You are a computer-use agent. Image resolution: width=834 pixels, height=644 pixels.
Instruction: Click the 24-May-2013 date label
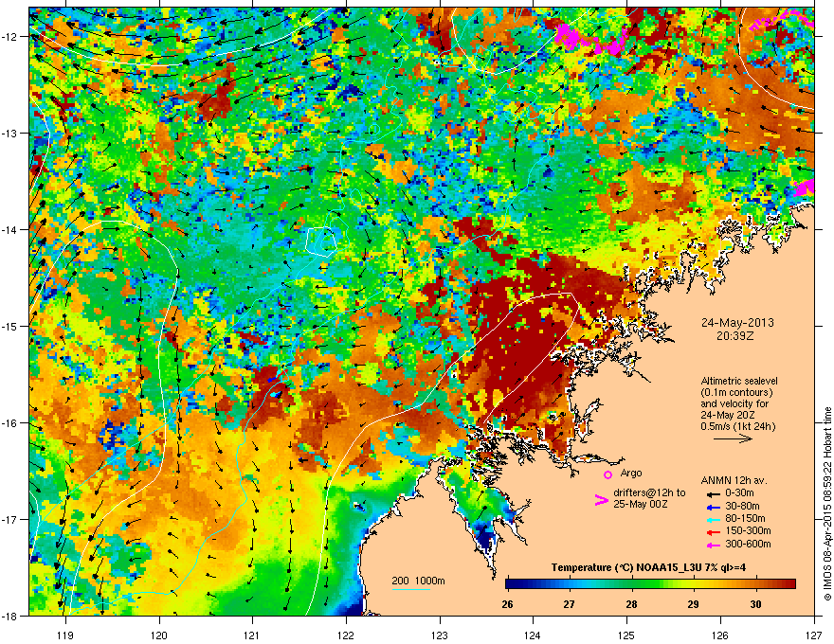(x=737, y=323)
